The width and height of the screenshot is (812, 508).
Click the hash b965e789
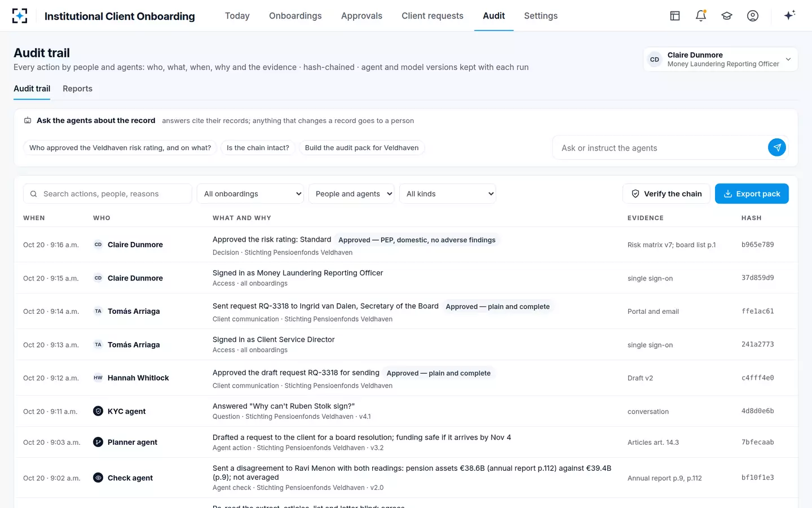(x=757, y=244)
